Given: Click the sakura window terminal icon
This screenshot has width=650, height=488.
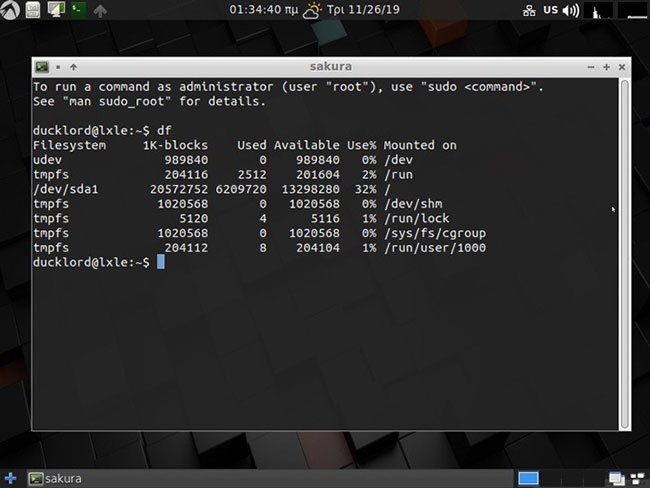Looking at the screenshot, I should 42,67.
